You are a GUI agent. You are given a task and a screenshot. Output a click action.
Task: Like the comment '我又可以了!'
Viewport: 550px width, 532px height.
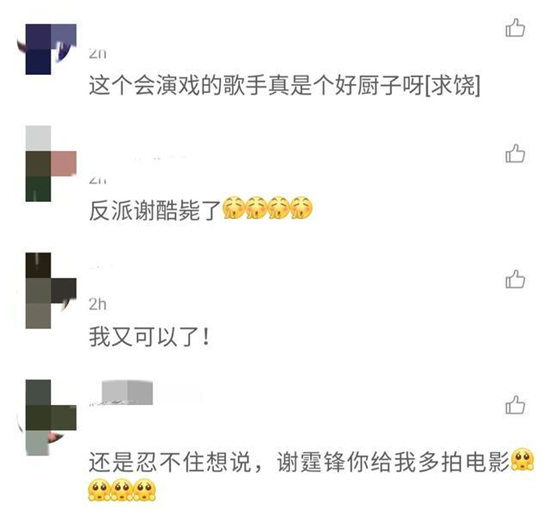pyautogui.click(x=515, y=279)
